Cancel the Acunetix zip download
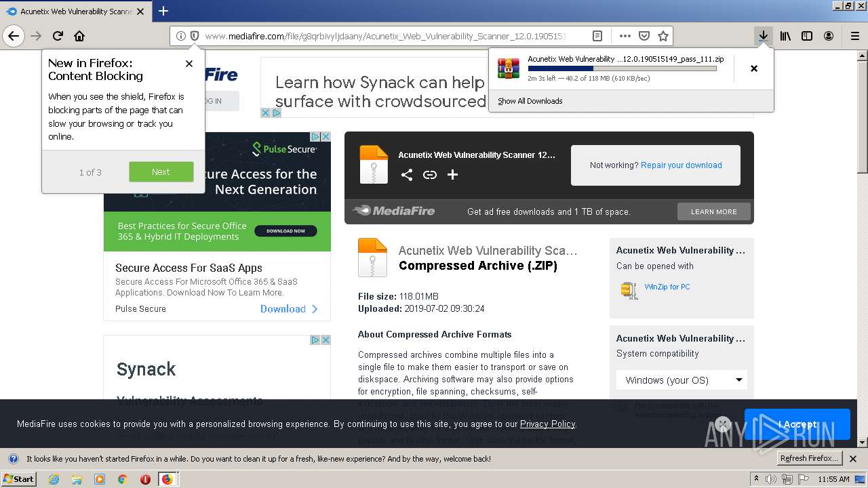Viewport: 868px width, 488px height. click(x=754, y=68)
